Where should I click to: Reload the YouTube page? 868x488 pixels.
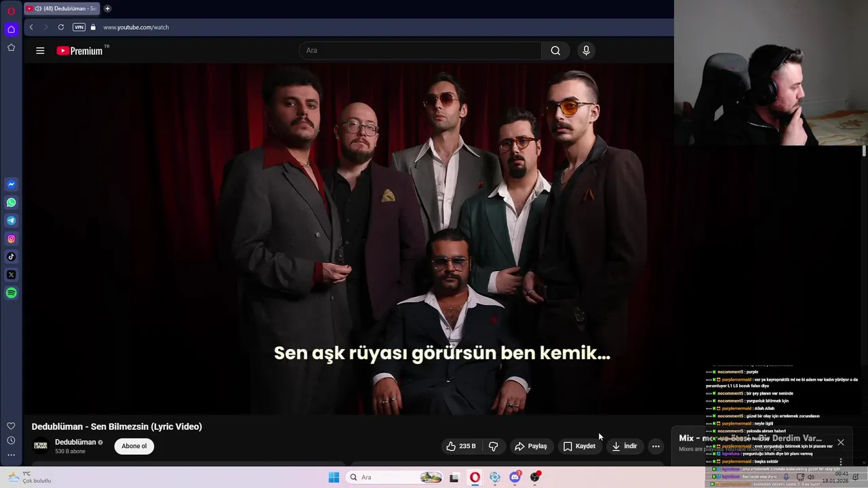[x=61, y=27]
